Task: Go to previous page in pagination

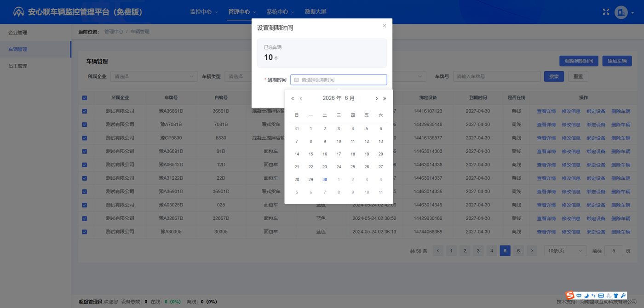Action: [438, 251]
